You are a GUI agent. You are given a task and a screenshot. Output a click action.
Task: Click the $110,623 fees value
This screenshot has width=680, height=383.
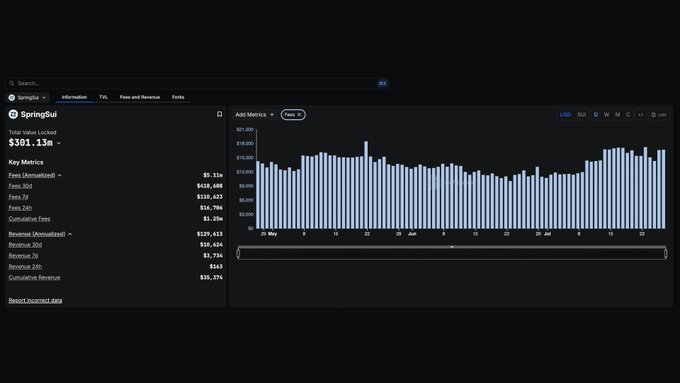pos(210,197)
